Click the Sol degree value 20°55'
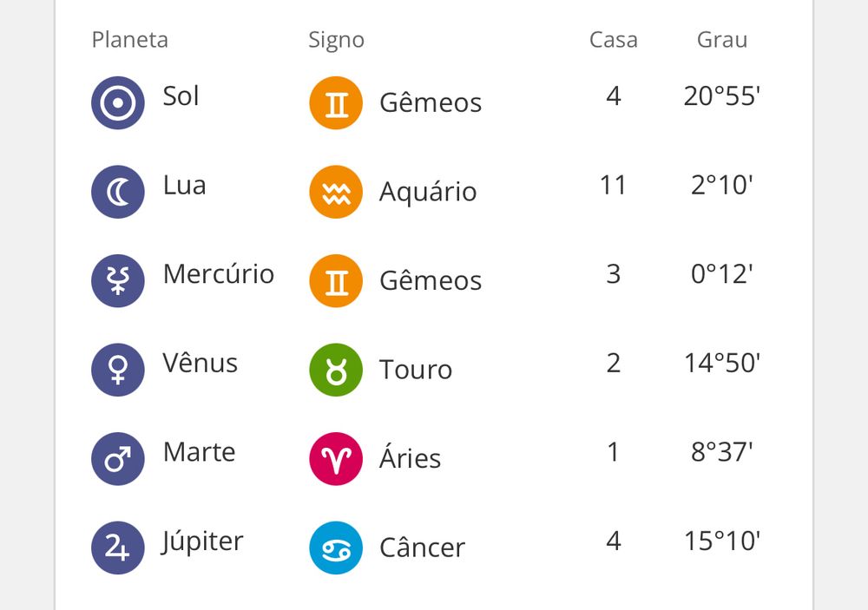Viewport: 868px width, 610px height. (721, 96)
